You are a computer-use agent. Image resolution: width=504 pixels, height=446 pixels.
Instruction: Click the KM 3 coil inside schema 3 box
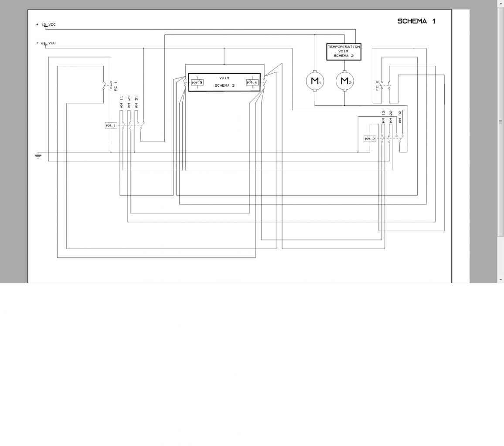pos(197,82)
